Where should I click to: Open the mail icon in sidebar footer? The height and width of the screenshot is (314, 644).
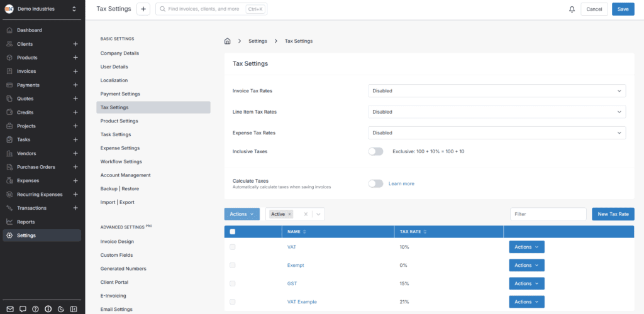click(x=9, y=309)
